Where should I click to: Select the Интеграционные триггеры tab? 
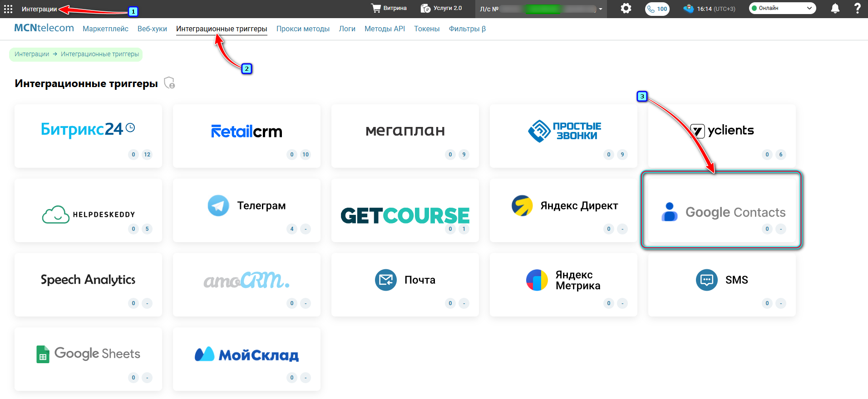[222, 29]
